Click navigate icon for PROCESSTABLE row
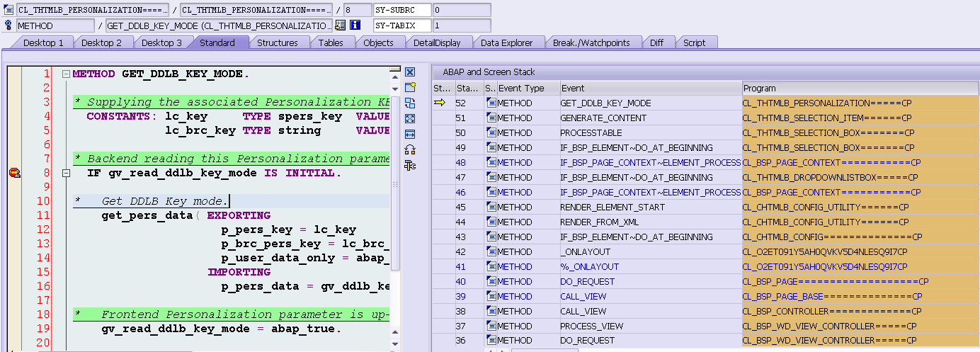980x352 pixels. pyautogui.click(x=491, y=132)
